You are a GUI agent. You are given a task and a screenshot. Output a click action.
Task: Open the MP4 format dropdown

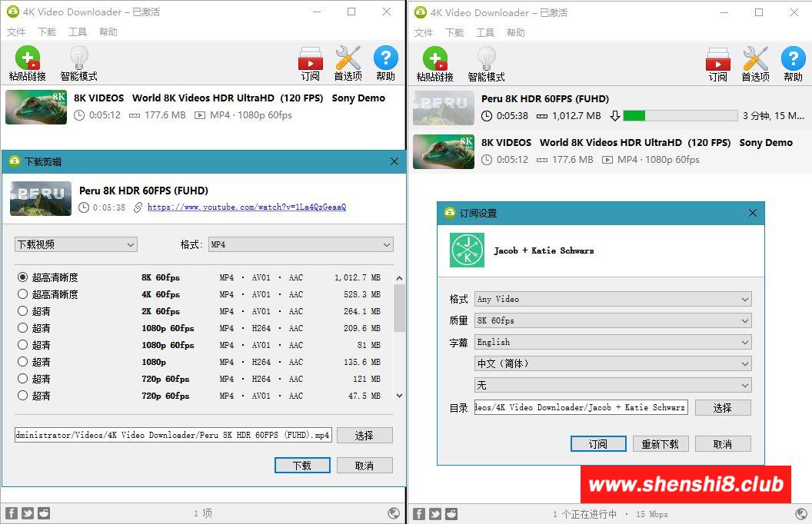(301, 244)
